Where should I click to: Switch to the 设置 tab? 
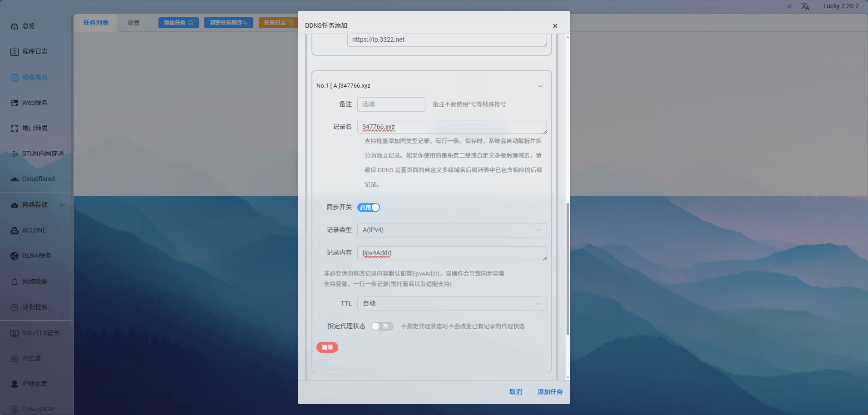133,23
